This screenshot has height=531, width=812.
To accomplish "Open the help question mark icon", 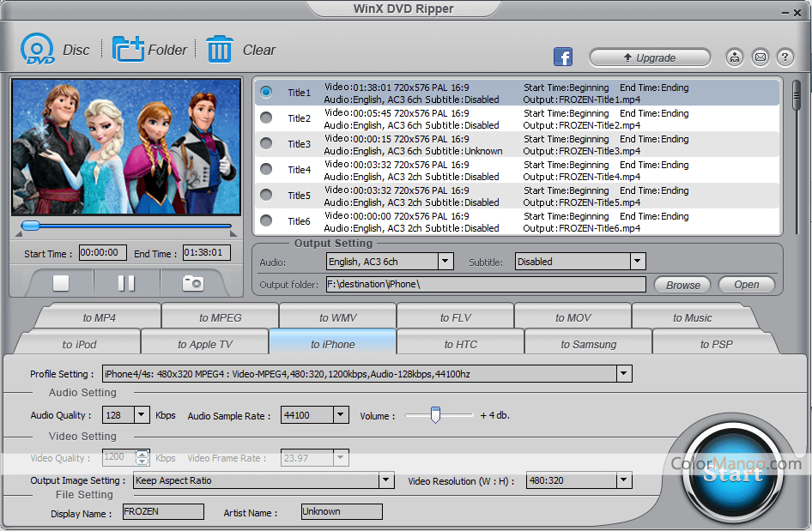I will (x=785, y=57).
